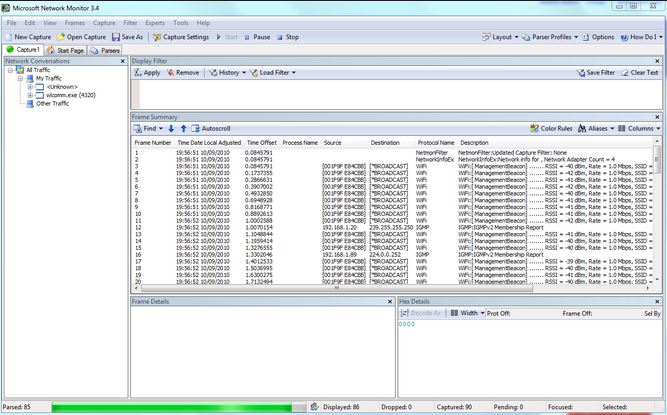Image resolution: width=667 pixels, height=415 pixels.
Task: Click the Frame Summary horizontal scrollbar
Action: (336, 288)
